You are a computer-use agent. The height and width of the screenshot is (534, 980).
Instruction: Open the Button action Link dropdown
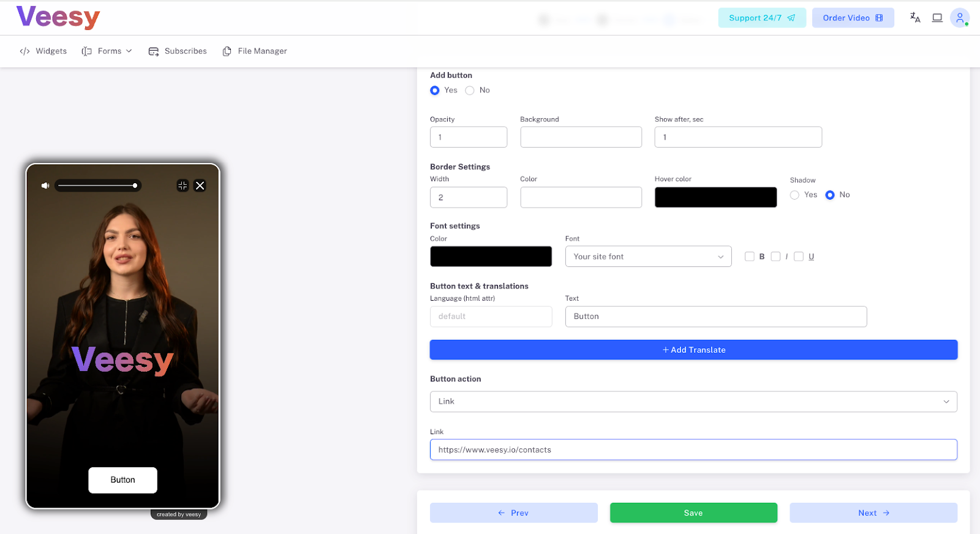[x=693, y=402]
